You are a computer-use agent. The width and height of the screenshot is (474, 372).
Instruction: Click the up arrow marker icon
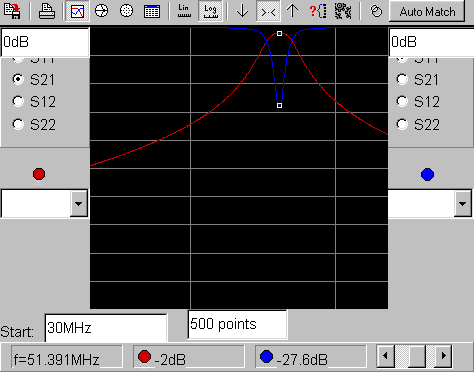coord(292,11)
